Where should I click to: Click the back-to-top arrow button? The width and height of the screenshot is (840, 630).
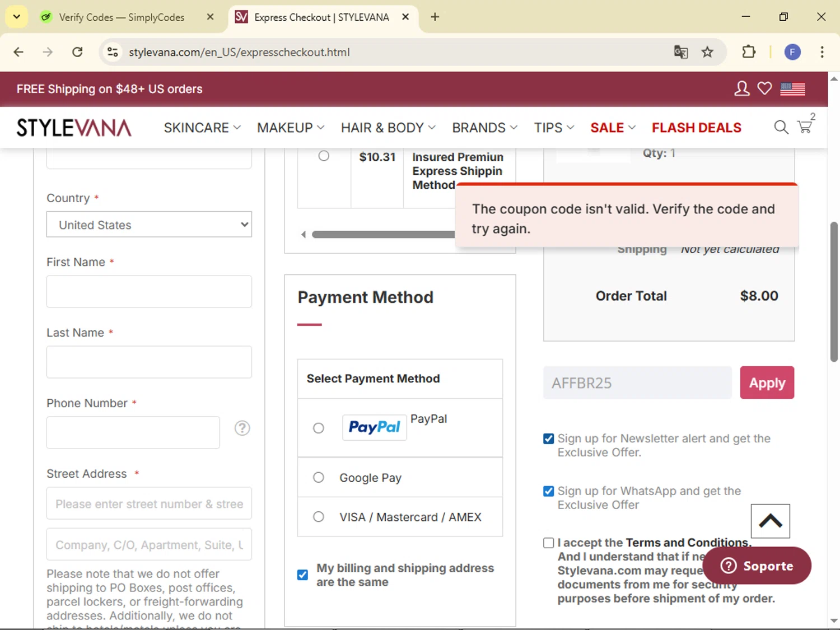point(771,521)
